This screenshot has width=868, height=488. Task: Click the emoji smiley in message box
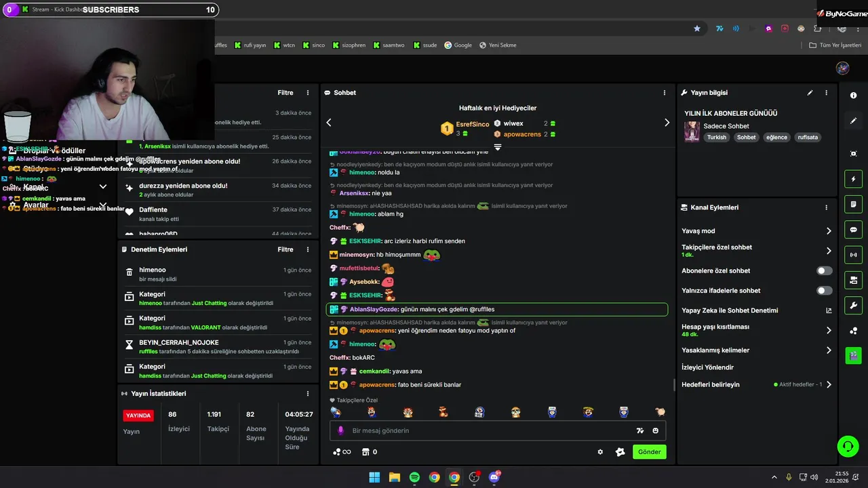(655, 430)
